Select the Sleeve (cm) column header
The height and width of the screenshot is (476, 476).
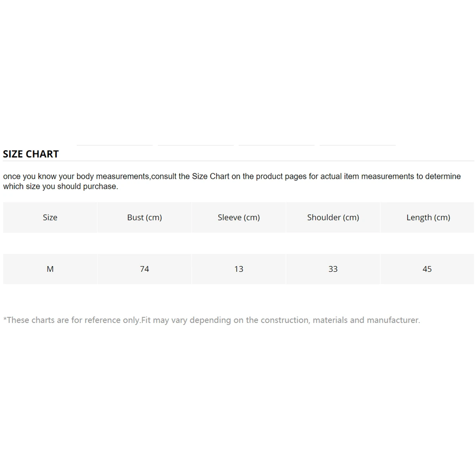coord(238,217)
